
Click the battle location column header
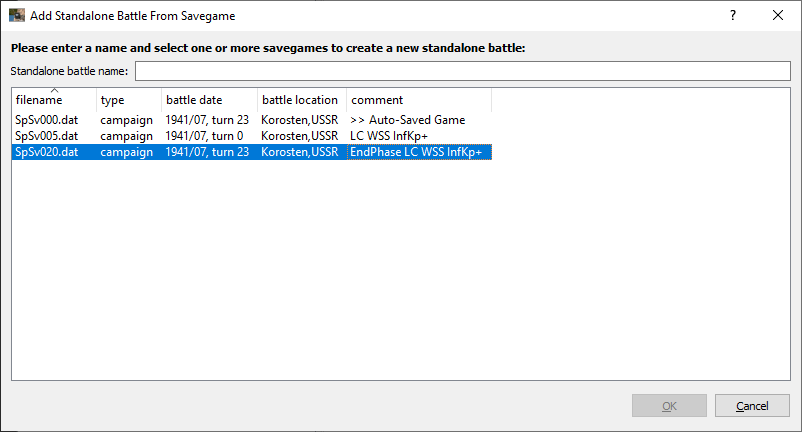point(300,100)
